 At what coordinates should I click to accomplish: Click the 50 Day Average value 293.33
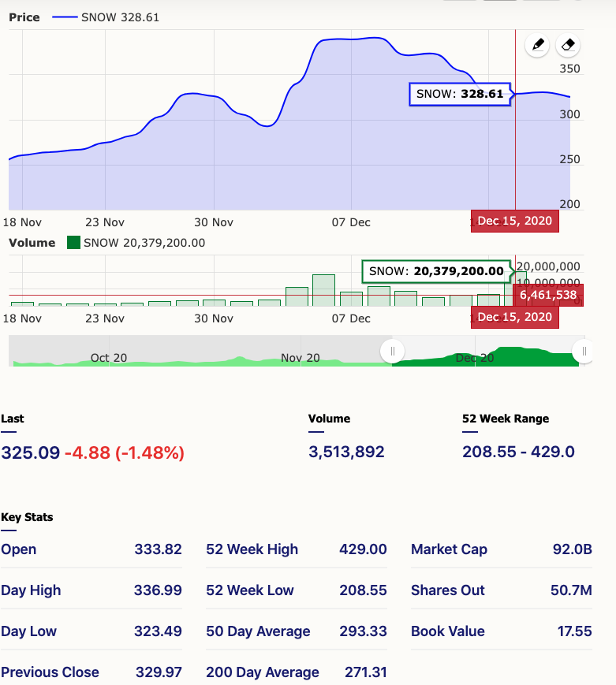[x=363, y=631]
